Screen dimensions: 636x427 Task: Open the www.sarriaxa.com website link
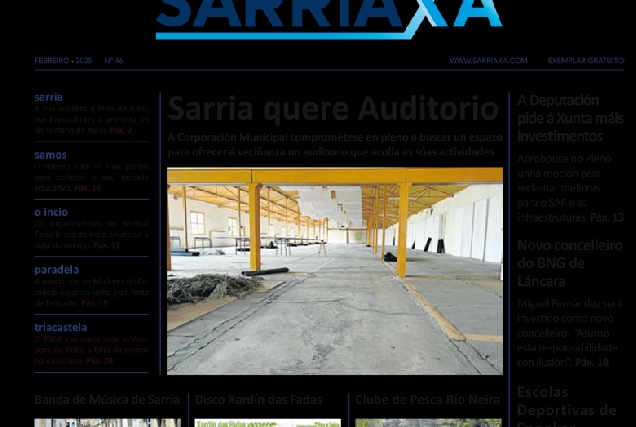click(x=487, y=61)
